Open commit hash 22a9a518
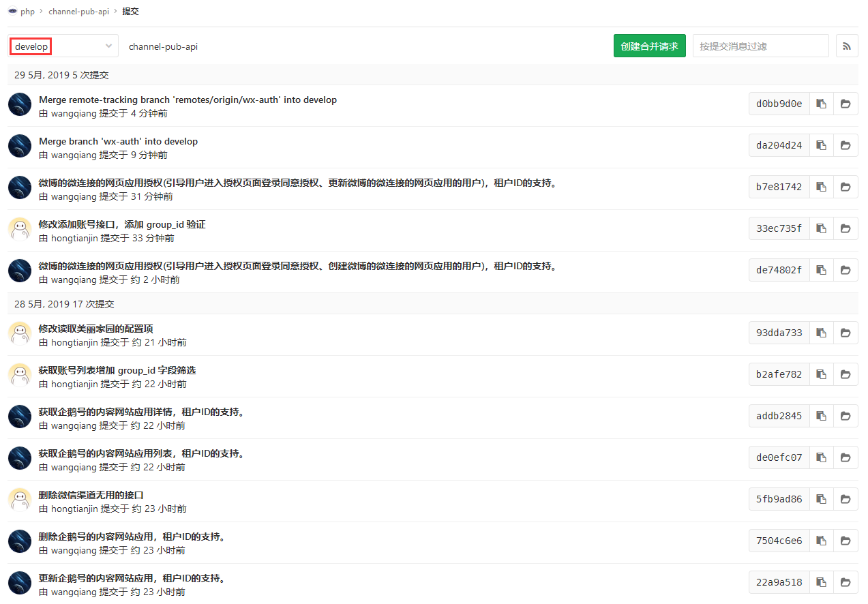868x604 pixels. point(779,582)
